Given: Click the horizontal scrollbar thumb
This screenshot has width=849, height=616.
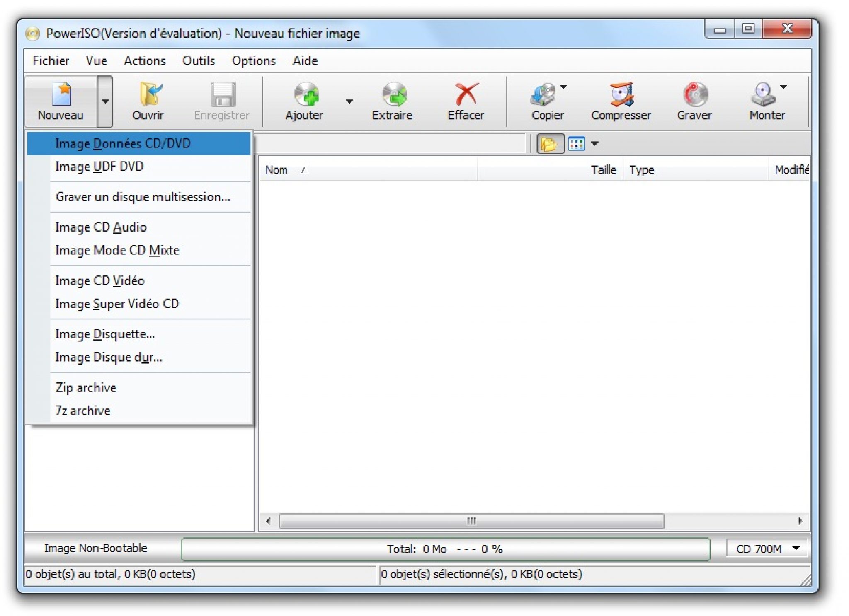Looking at the screenshot, I should 471,521.
